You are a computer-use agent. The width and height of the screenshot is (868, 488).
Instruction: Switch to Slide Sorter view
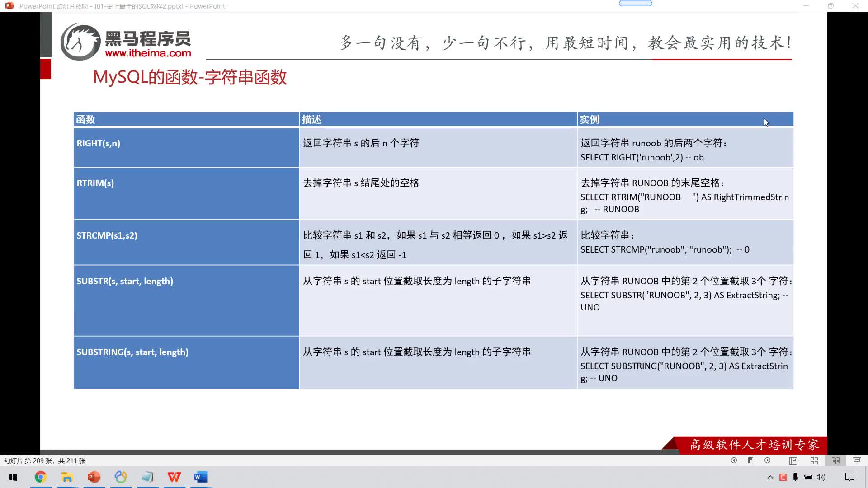pyautogui.click(x=814, y=460)
